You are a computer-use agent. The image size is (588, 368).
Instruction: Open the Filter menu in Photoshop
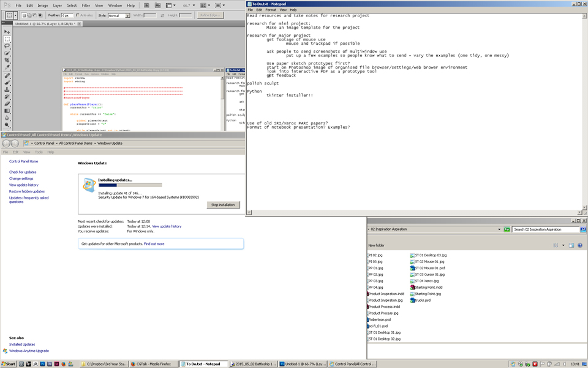(x=86, y=5)
